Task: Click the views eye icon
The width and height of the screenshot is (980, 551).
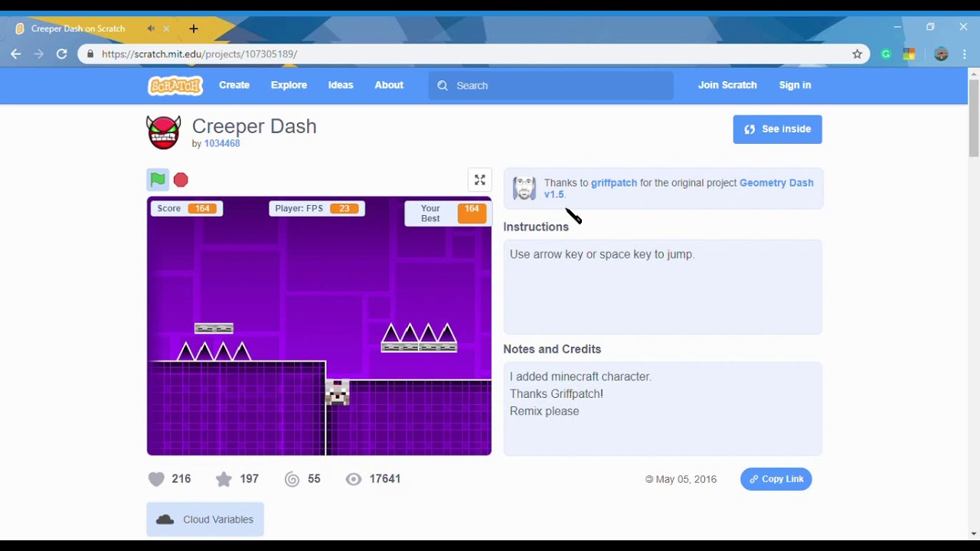Action: (x=353, y=479)
